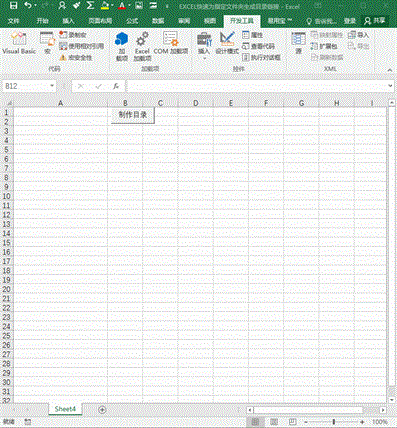The height and width of the screenshot is (428, 397).
Task: Toggle Design Mode (设计模式)
Action: 227,43
